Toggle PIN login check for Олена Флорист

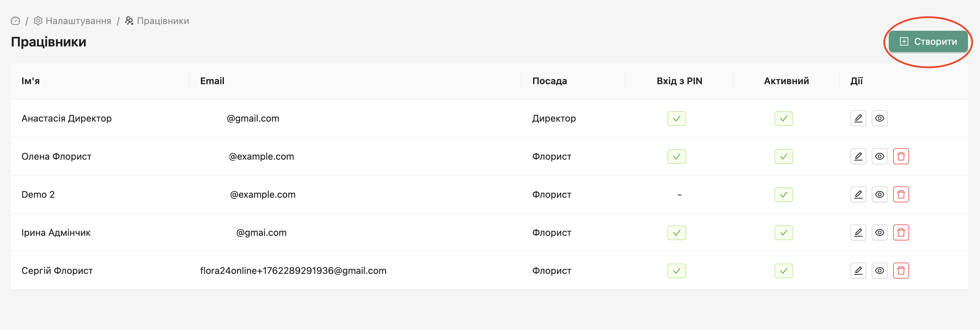point(677,157)
